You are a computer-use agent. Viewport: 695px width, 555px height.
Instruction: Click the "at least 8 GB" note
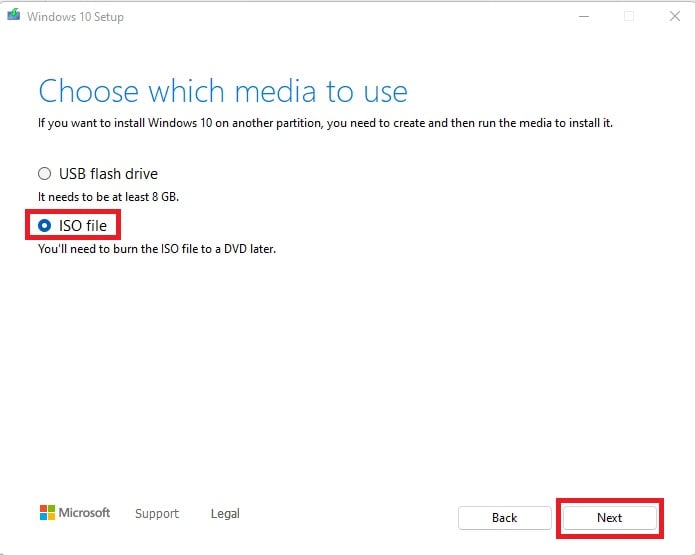108,197
